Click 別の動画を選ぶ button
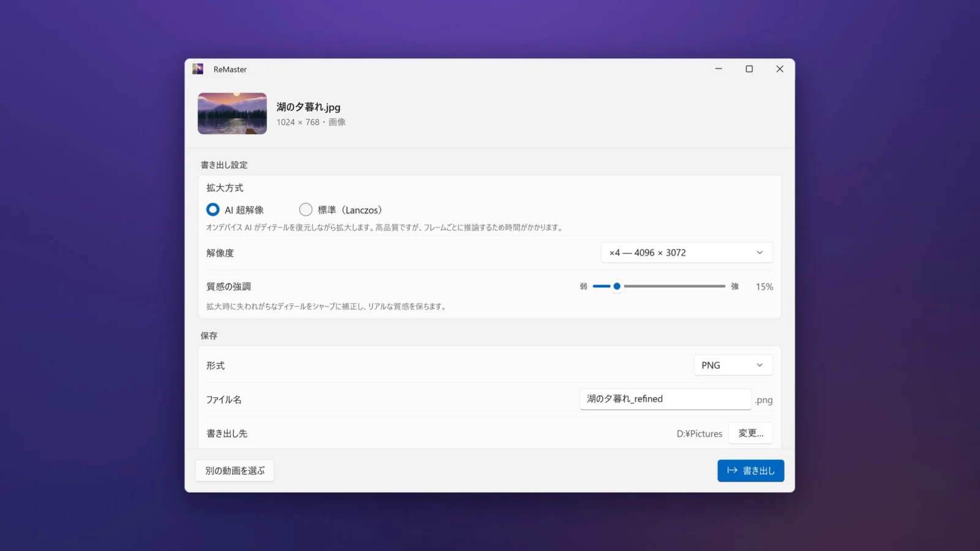This screenshot has height=551, width=980. pos(235,471)
